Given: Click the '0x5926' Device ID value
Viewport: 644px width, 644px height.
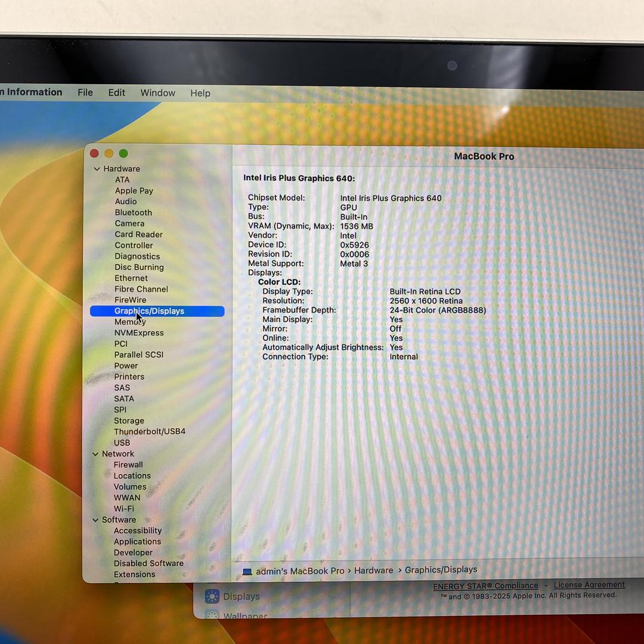Looking at the screenshot, I should [354, 245].
